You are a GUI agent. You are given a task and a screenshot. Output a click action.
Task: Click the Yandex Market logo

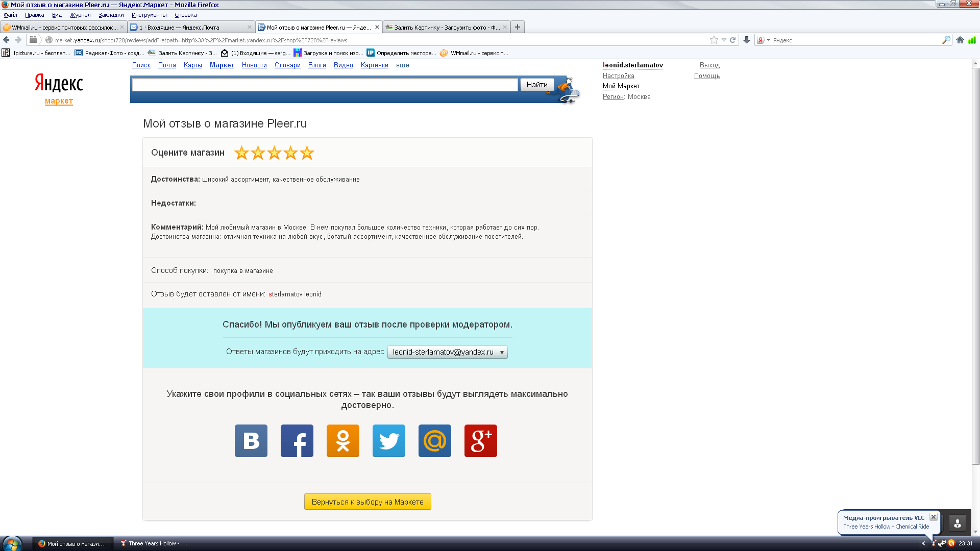(59, 88)
